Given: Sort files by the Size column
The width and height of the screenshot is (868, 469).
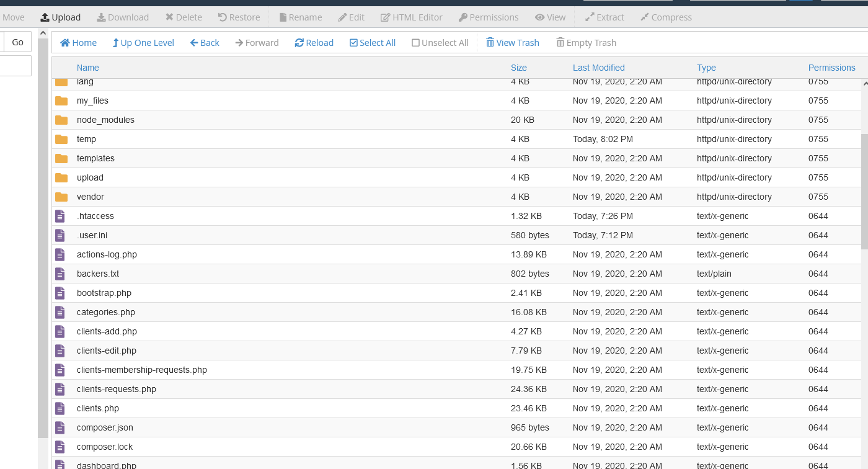Looking at the screenshot, I should [519, 68].
